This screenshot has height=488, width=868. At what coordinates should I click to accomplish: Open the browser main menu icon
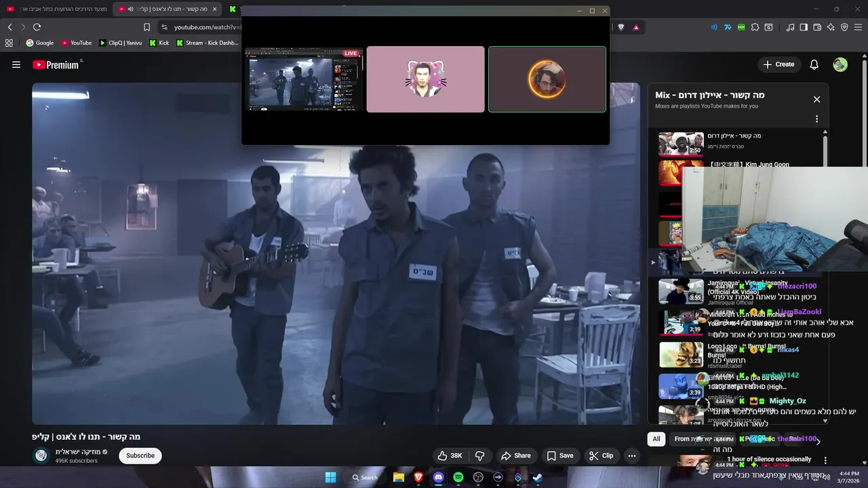pyautogui.click(x=859, y=27)
